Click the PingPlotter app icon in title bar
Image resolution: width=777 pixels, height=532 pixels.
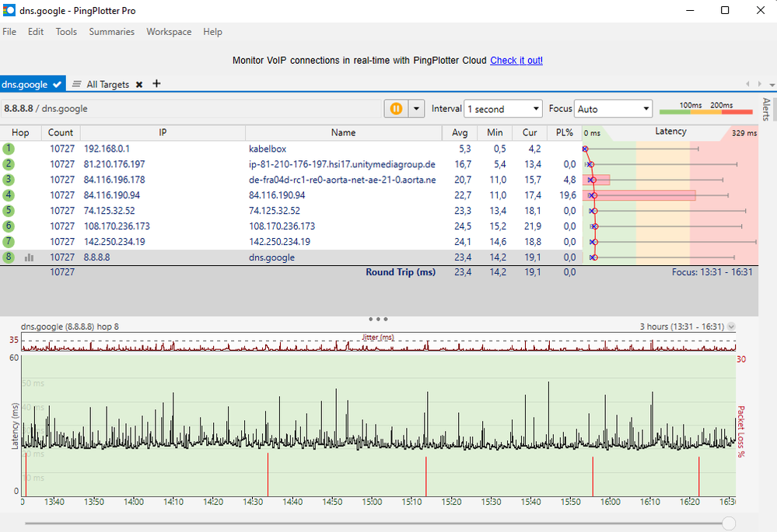(x=9, y=10)
